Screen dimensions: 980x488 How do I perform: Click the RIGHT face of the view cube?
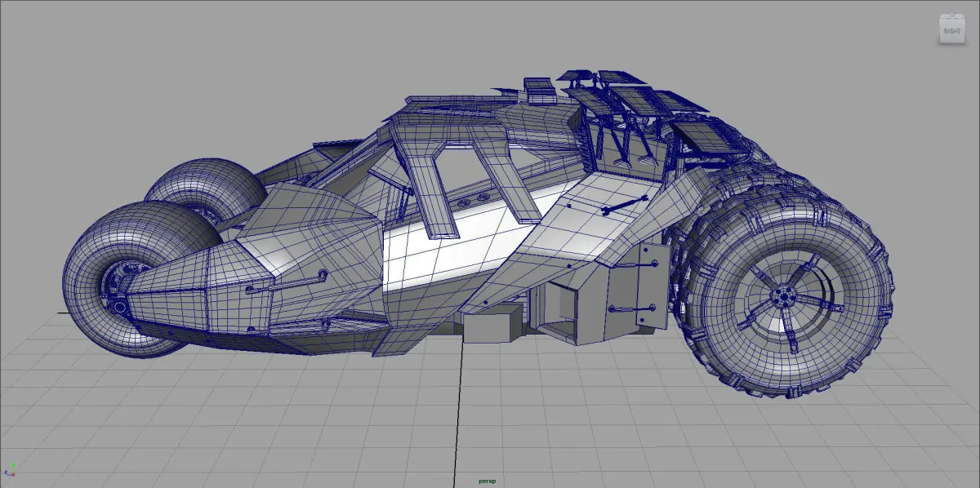(x=952, y=31)
